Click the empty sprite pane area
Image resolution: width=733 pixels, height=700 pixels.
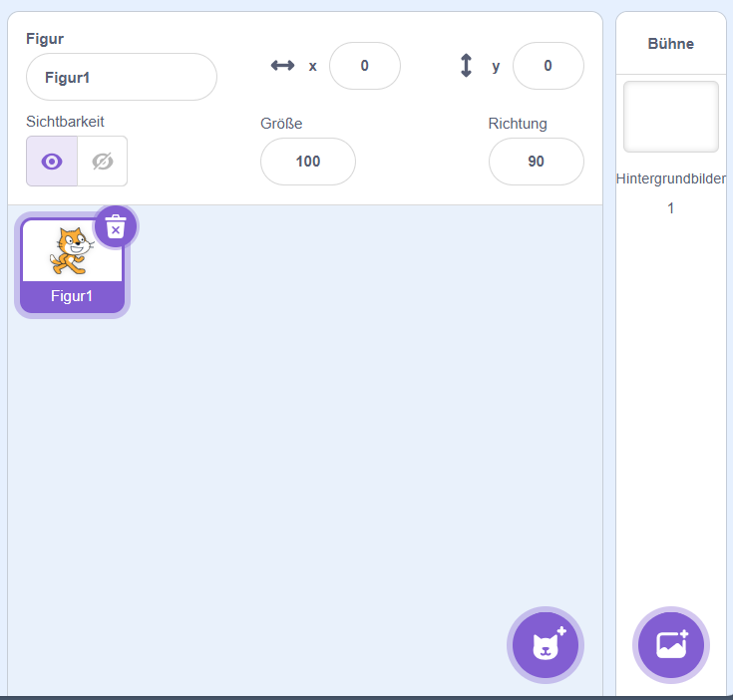[299, 449]
